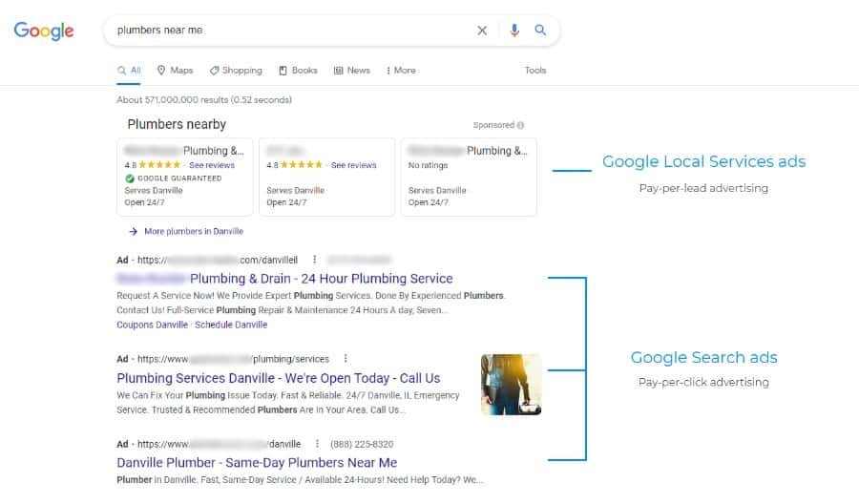Click the Sponsored info icon
This screenshot has height=504, width=859.
tap(520, 125)
